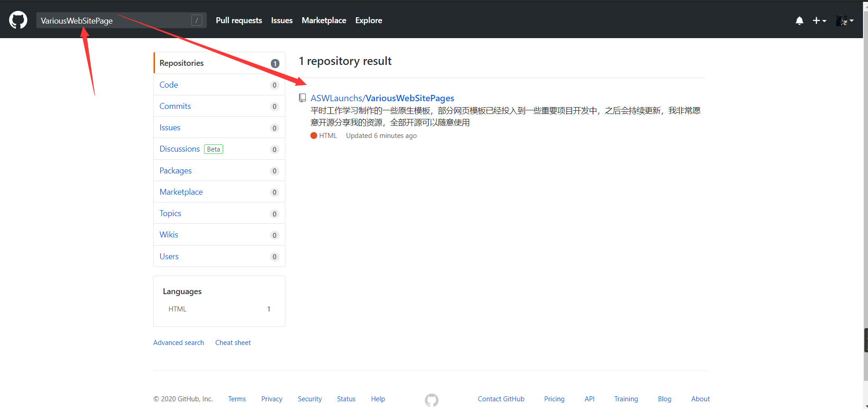Open Issues in the top navigation
The width and height of the screenshot is (868, 409).
click(282, 20)
